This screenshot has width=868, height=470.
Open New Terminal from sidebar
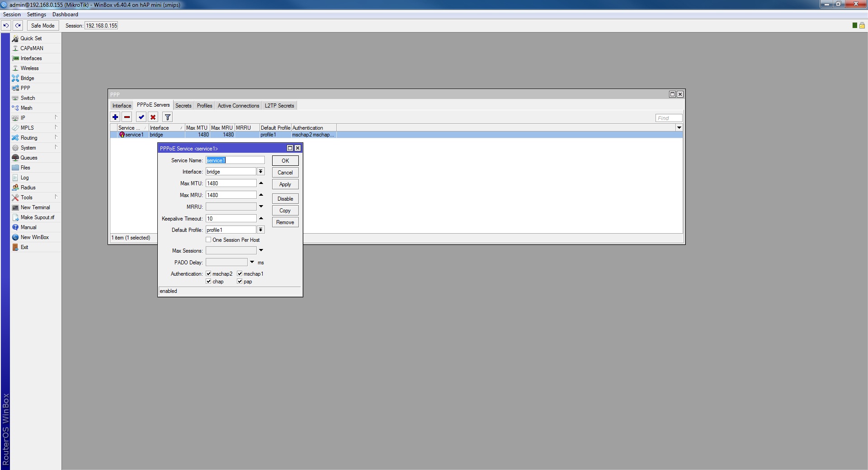(35, 207)
